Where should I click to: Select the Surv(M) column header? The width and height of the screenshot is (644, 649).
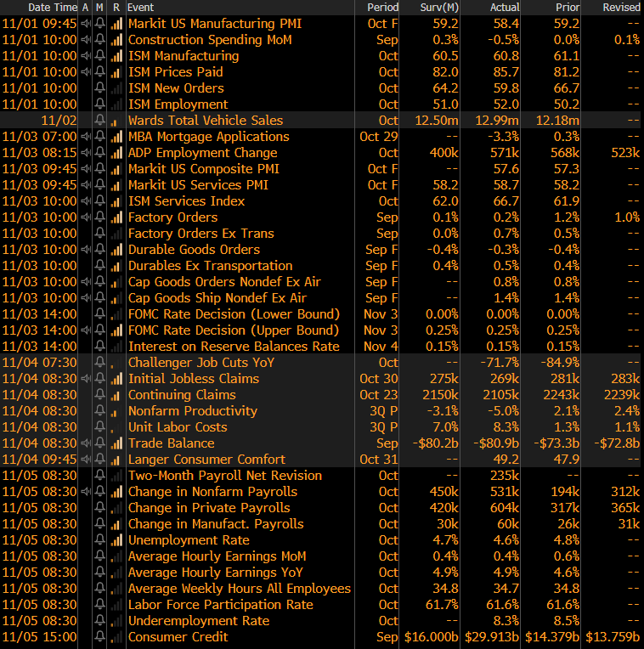coord(438,7)
